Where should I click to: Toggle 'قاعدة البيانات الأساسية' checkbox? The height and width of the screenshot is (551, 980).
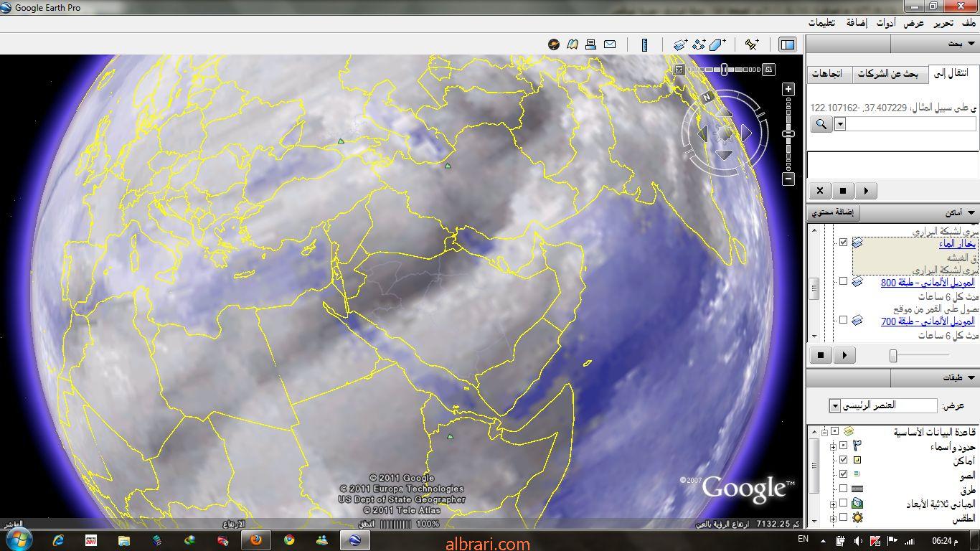(x=835, y=431)
